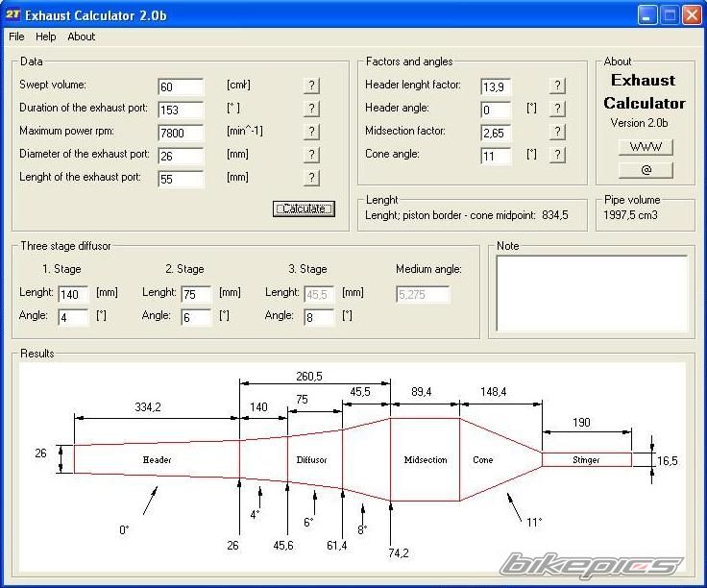This screenshot has width=707, height=588.
Task: Open the Help menu
Action: [46, 37]
